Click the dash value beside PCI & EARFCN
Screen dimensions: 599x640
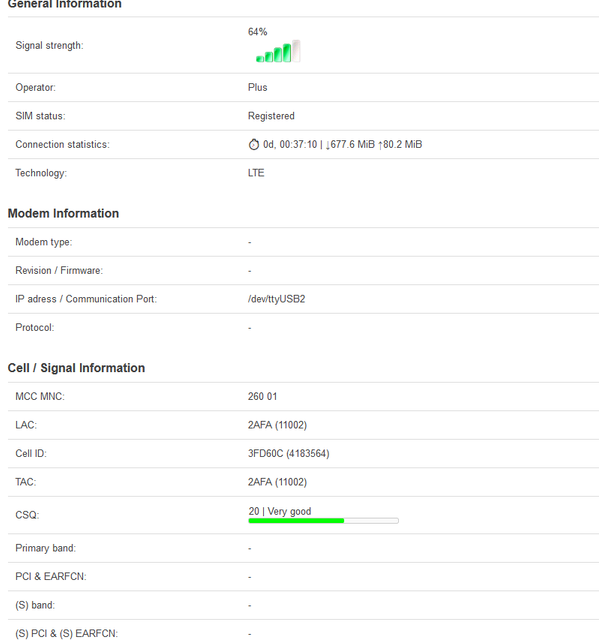(x=250, y=577)
